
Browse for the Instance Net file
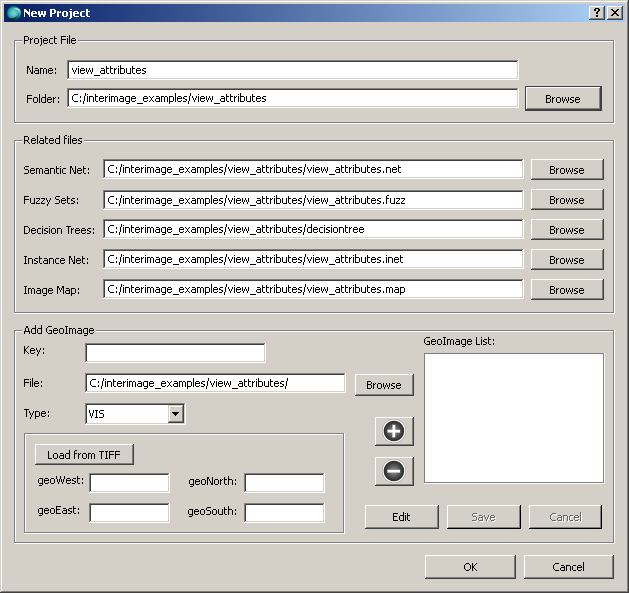click(566, 260)
